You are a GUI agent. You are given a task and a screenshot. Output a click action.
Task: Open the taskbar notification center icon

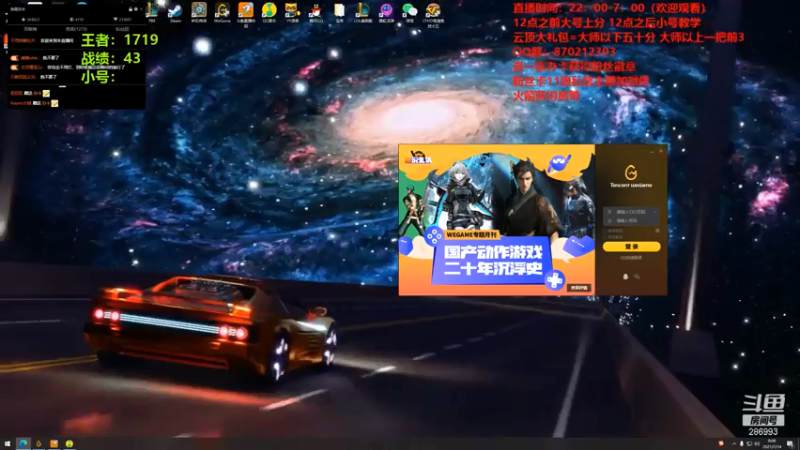(790, 444)
